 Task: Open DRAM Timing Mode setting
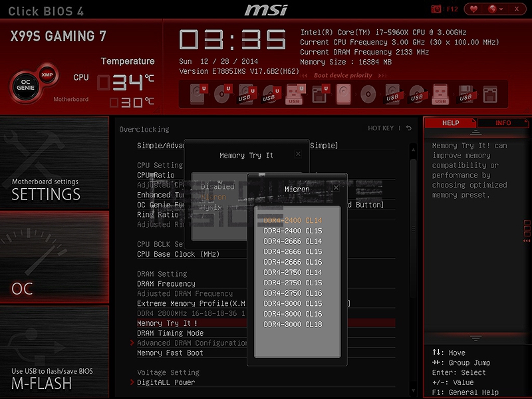coord(170,333)
